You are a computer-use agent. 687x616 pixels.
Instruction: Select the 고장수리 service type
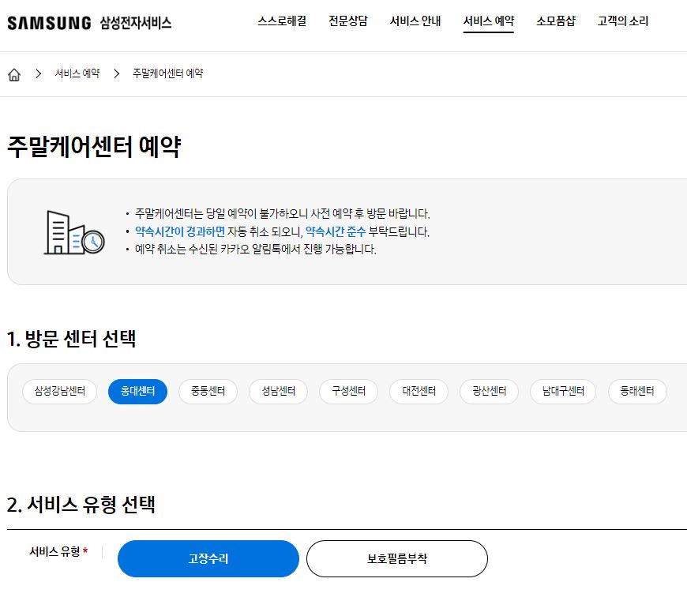[x=208, y=558]
